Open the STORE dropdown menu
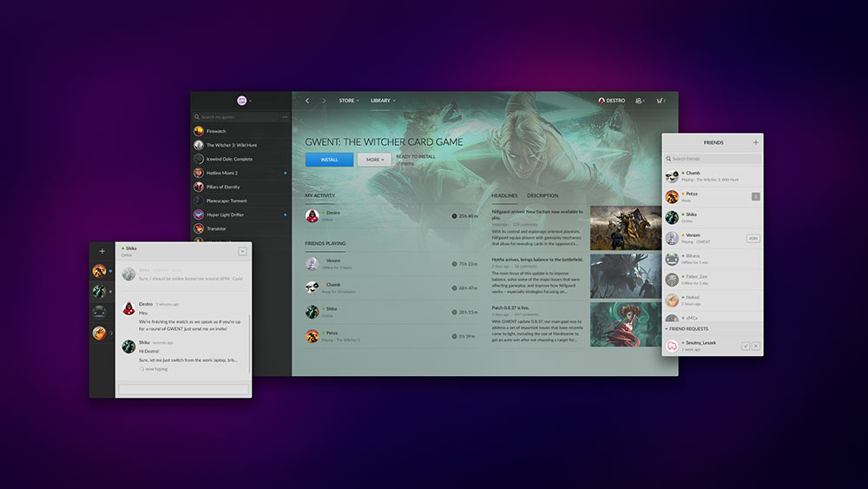Screen dimensions: 868x489 click(x=349, y=101)
